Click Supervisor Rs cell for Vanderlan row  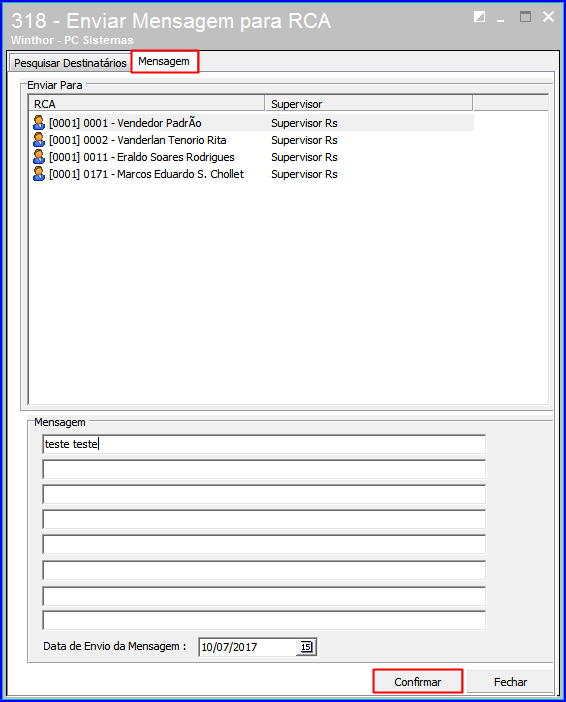coord(304,140)
